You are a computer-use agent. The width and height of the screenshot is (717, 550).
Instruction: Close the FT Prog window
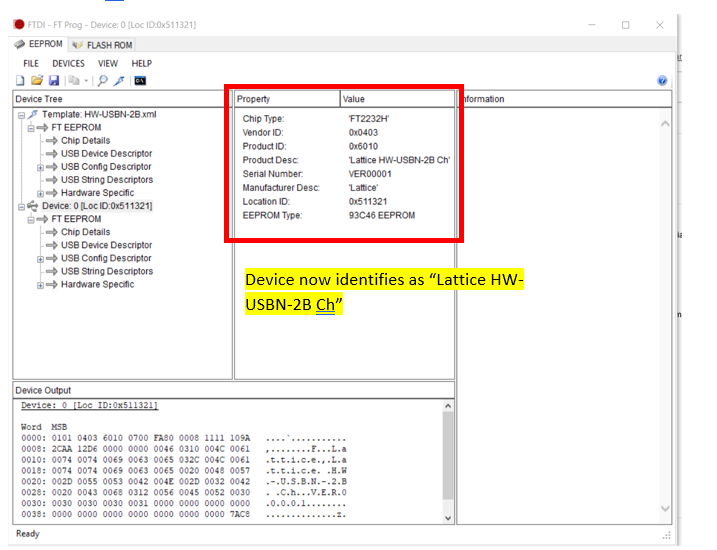(659, 25)
